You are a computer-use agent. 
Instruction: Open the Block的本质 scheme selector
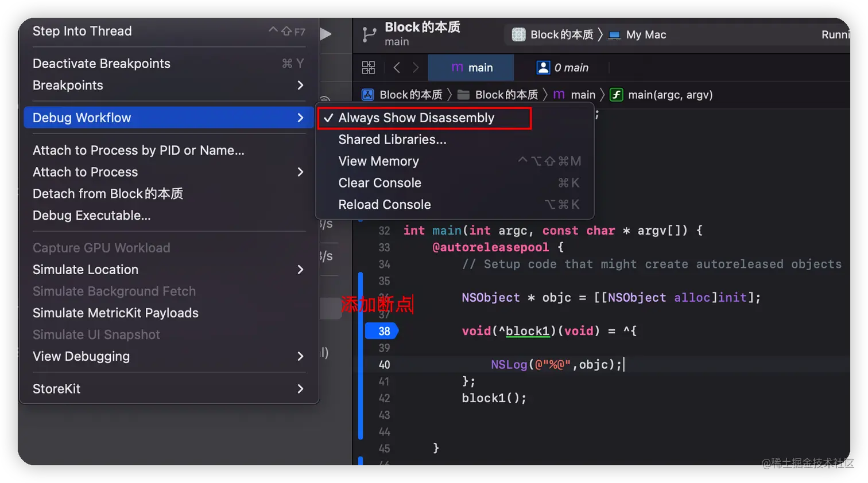(x=553, y=35)
